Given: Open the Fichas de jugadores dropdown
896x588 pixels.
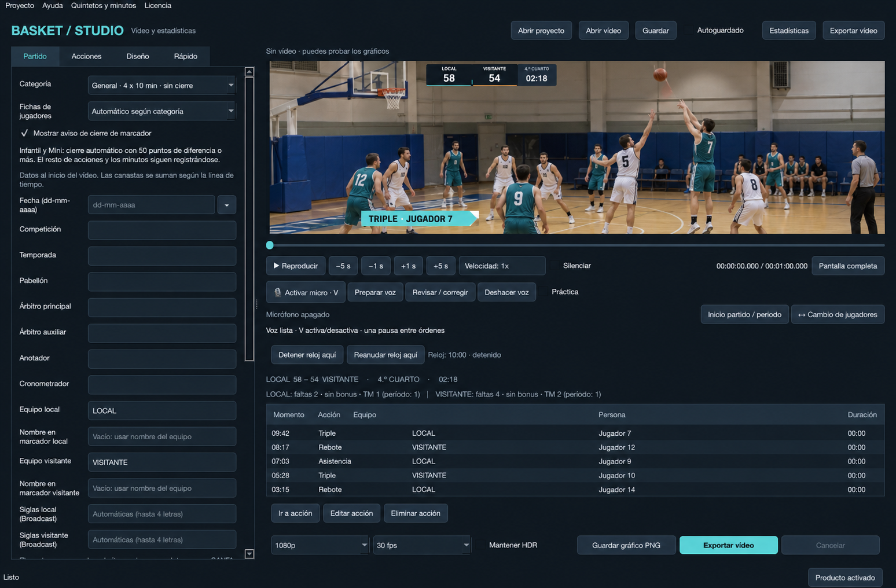Looking at the screenshot, I should click(x=161, y=111).
